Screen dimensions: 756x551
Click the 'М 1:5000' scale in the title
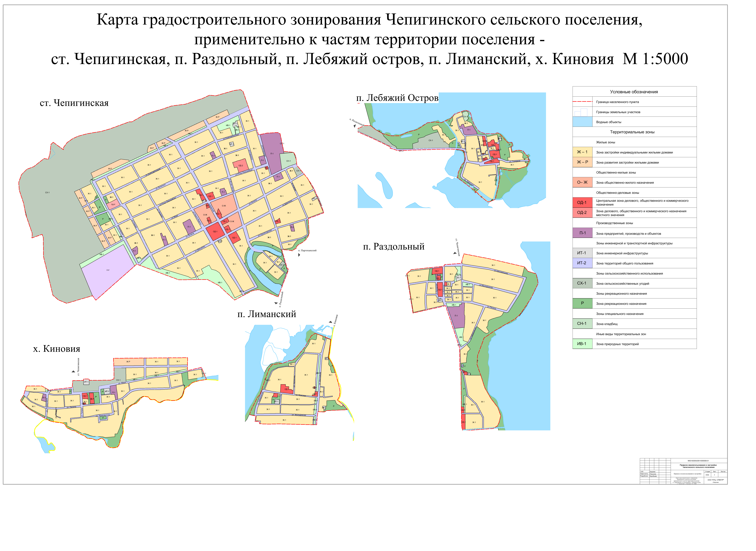[655, 59]
